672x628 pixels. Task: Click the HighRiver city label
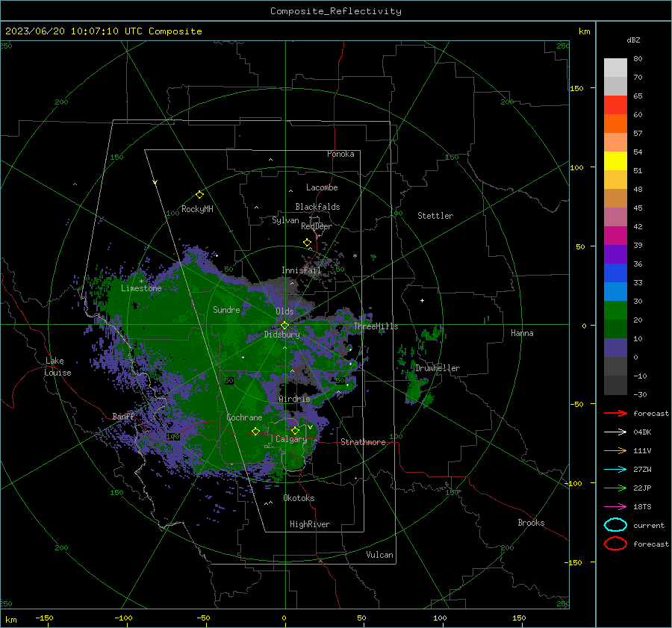pos(310,524)
